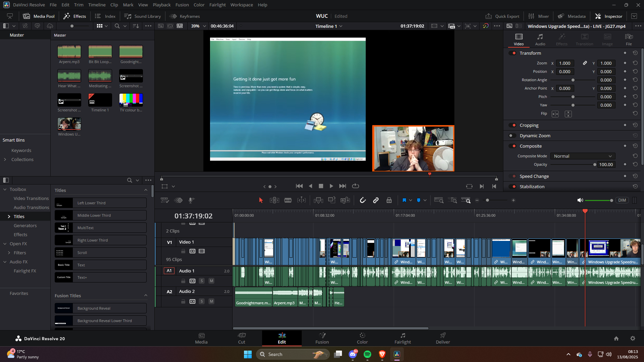This screenshot has width=644, height=362.
Task: Play in reverse button
Action: (310, 186)
